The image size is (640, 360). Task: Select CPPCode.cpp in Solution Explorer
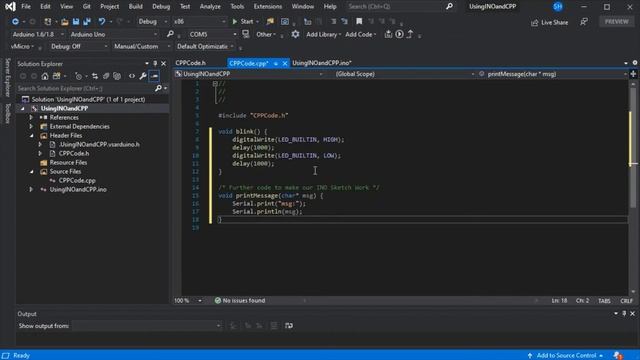pyautogui.click(x=77, y=180)
